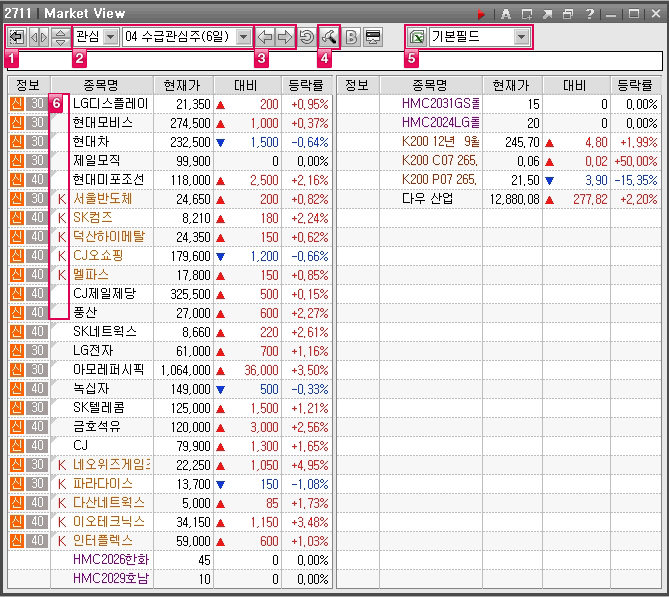The width and height of the screenshot is (669, 597).
Task: Open the 관심 type dropdown
Action: (x=111, y=37)
